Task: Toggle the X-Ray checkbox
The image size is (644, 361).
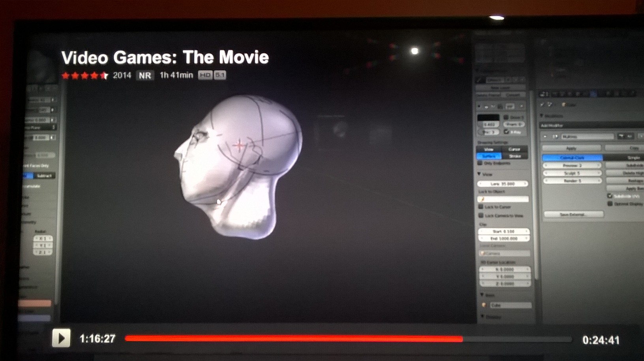Action: pyautogui.click(x=506, y=132)
